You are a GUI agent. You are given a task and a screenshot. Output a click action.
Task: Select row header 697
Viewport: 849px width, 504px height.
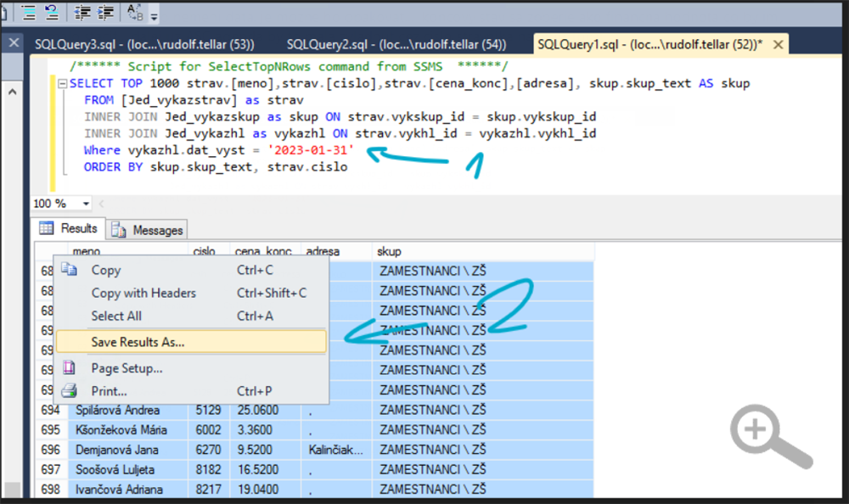pyautogui.click(x=52, y=469)
